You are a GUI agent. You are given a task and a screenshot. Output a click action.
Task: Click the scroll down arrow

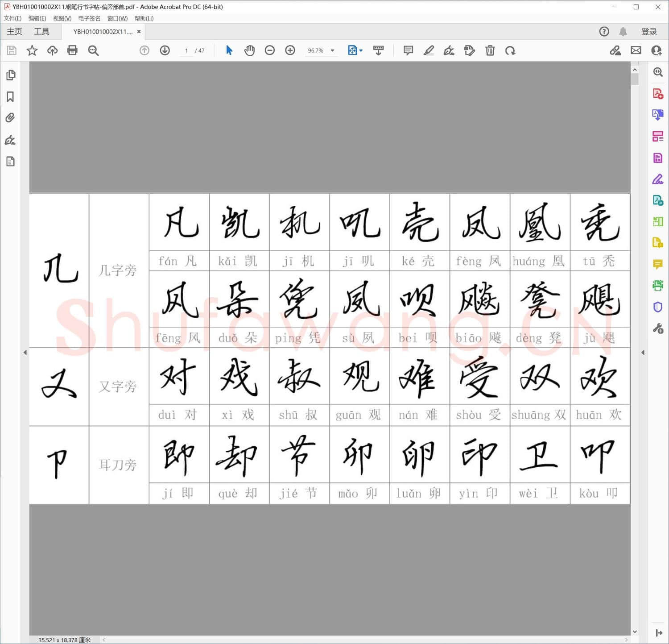(635, 632)
